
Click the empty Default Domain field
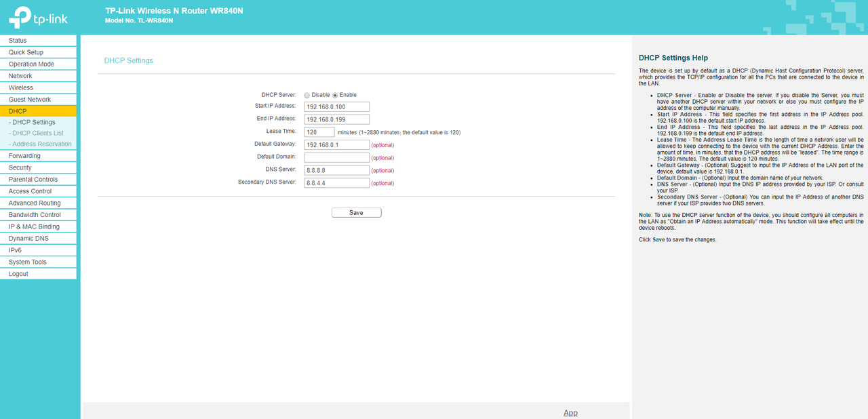[336, 157]
